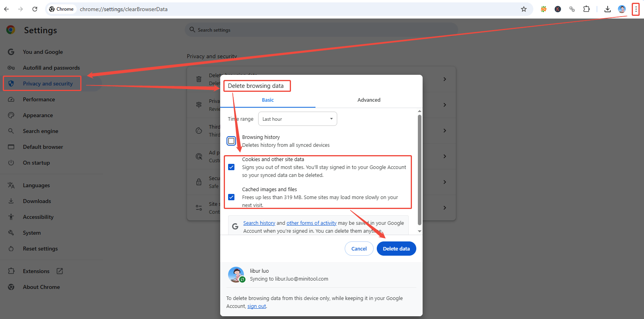Click the window icon for Default browser
The width and height of the screenshot is (644, 319).
(11, 147)
